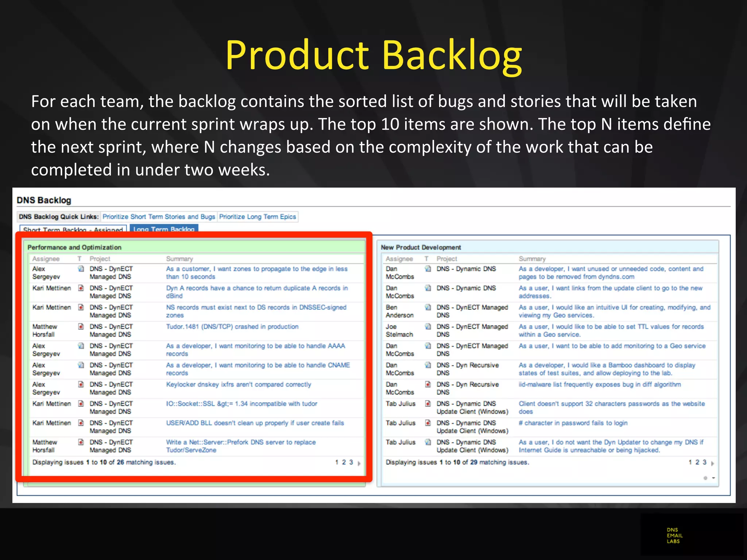This screenshot has width=747, height=560.
Task: Open IO::Socket::SSL incompatible with tudor issue
Action: [x=241, y=404]
